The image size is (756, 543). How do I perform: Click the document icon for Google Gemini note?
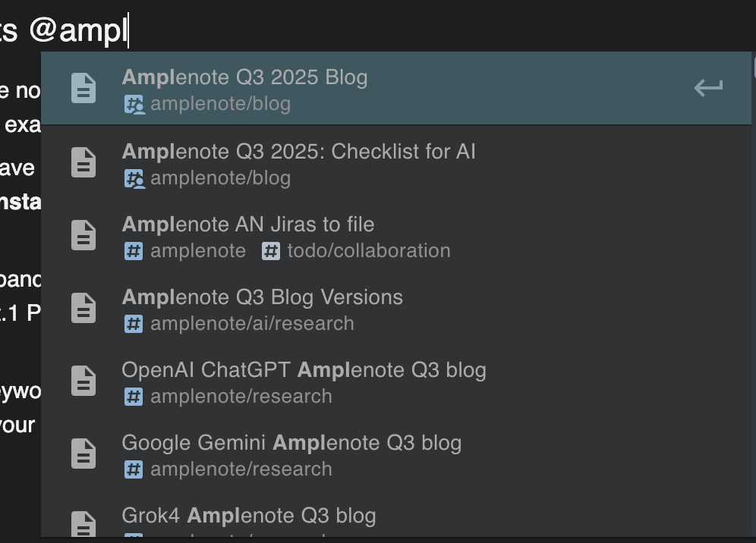(83, 454)
